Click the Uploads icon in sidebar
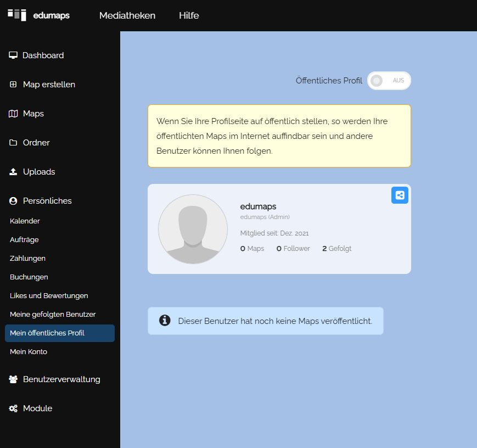Image resolution: width=477 pixels, height=448 pixels. click(x=14, y=172)
